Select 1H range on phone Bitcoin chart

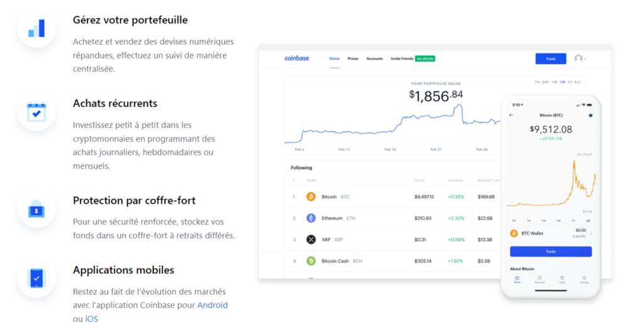514,221
